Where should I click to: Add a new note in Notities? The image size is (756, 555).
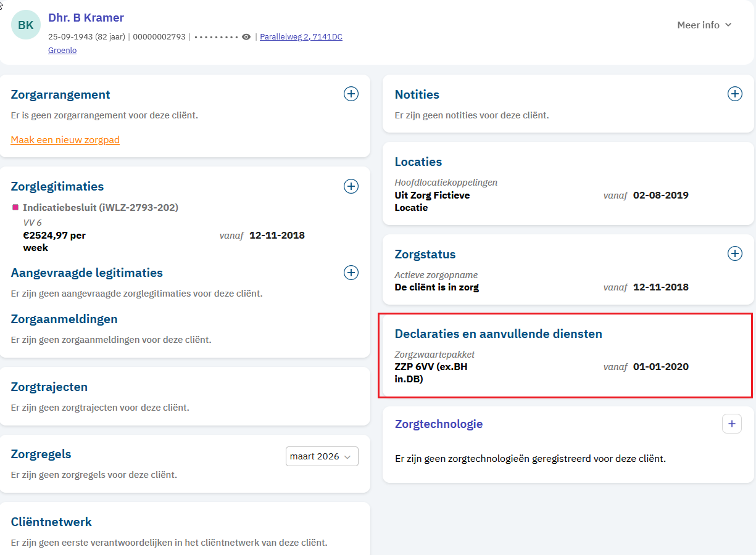pyautogui.click(x=734, y=94)
